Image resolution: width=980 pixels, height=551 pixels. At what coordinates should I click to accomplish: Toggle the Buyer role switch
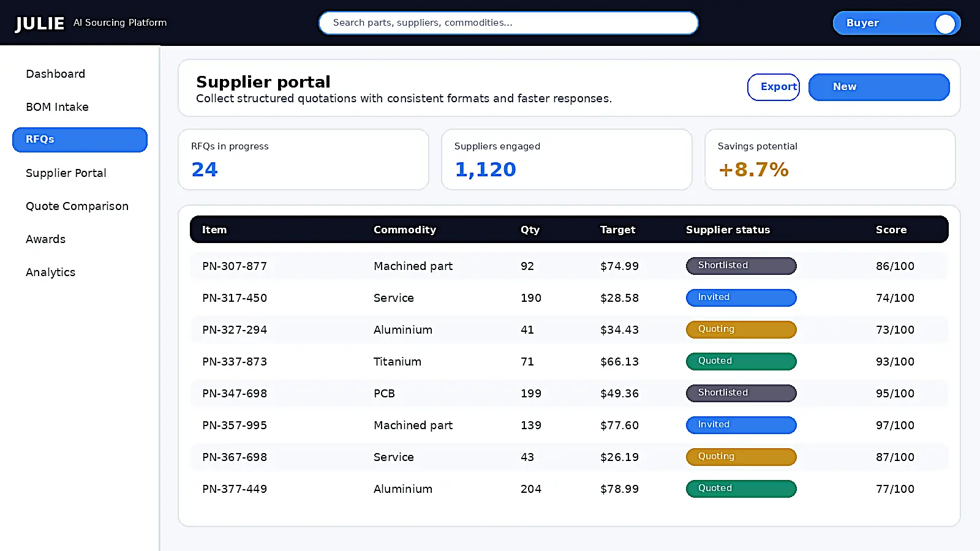point(896,23)
